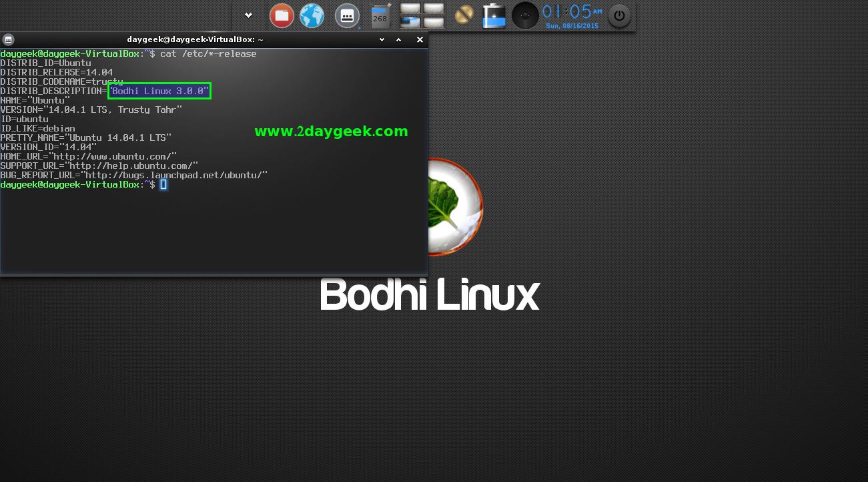Minimize terminal using the down chevron
The height and width of the screenshot is (482, 868).
click(x=382, y=39)
